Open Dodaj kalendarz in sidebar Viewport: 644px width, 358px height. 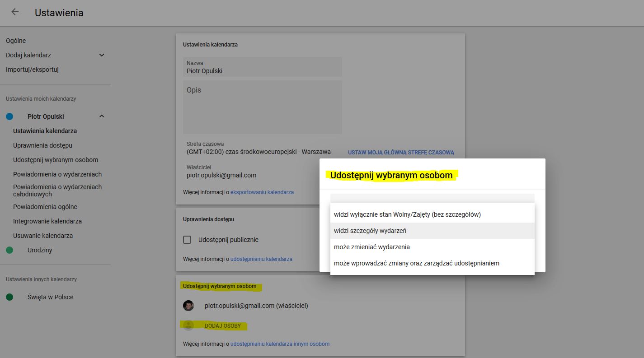[x=28, y=55]
